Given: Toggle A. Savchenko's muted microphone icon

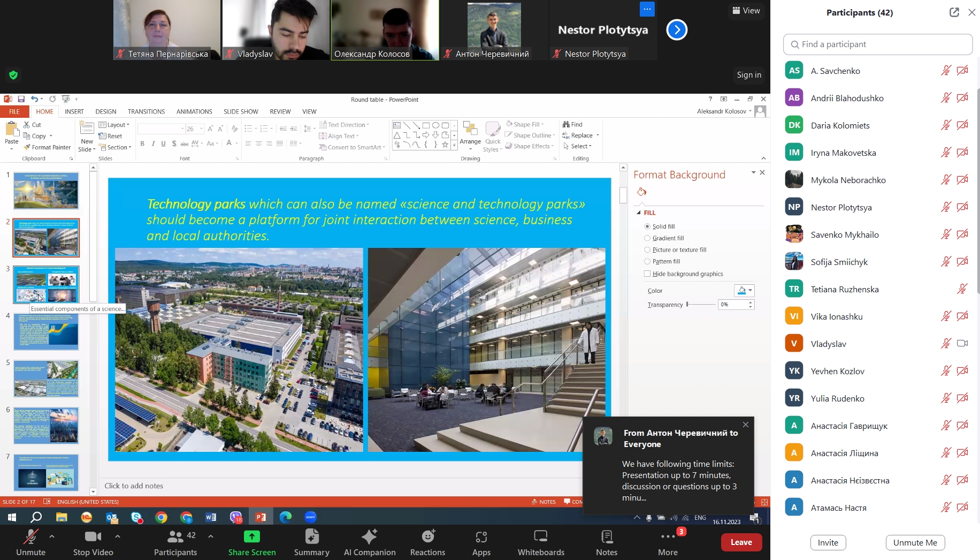Looking at the screenshot, I should pyautogui.click(x=946, y=71).
